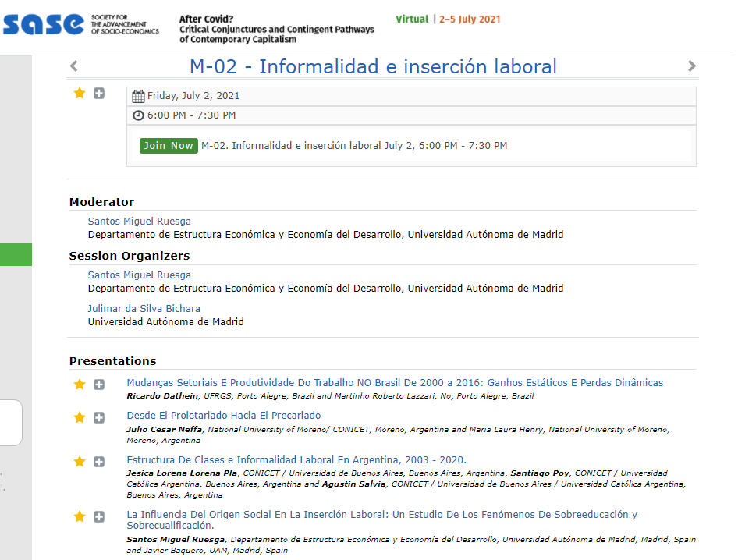Click the calendar icon next to Friday date

pos(138,96)
